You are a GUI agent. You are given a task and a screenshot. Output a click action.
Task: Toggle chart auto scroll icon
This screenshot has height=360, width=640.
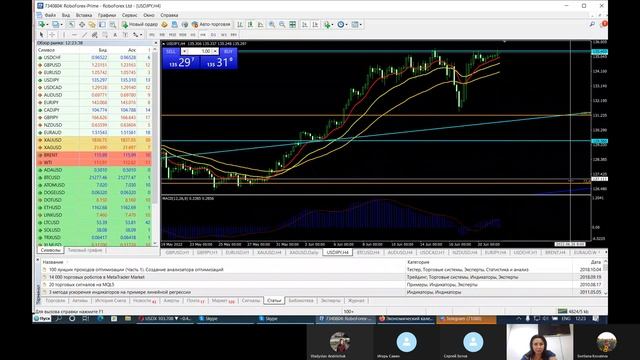(x=304, y=24)
